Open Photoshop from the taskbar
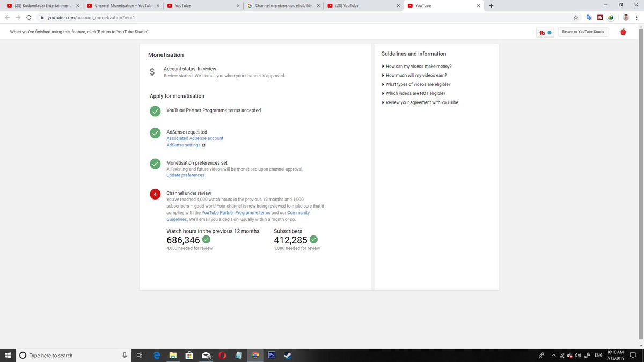Image resolution: width=644 pixels, height=362 pixels. [272, 355]
